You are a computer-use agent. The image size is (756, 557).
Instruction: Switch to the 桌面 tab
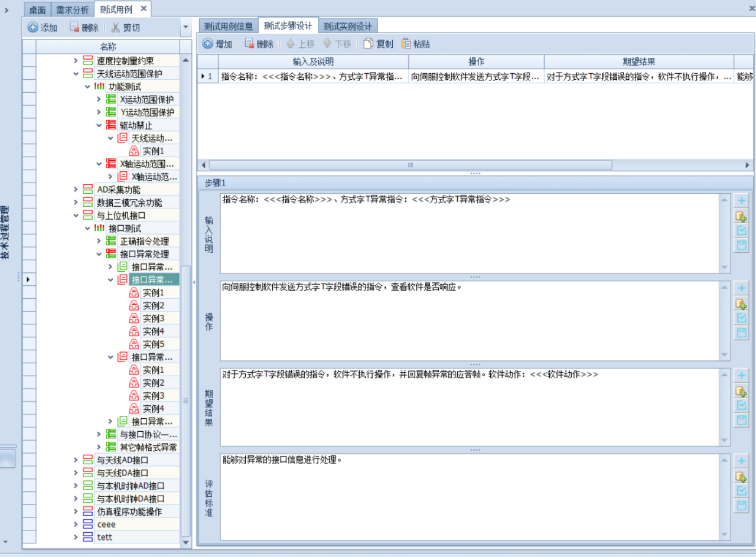(38, 9)
